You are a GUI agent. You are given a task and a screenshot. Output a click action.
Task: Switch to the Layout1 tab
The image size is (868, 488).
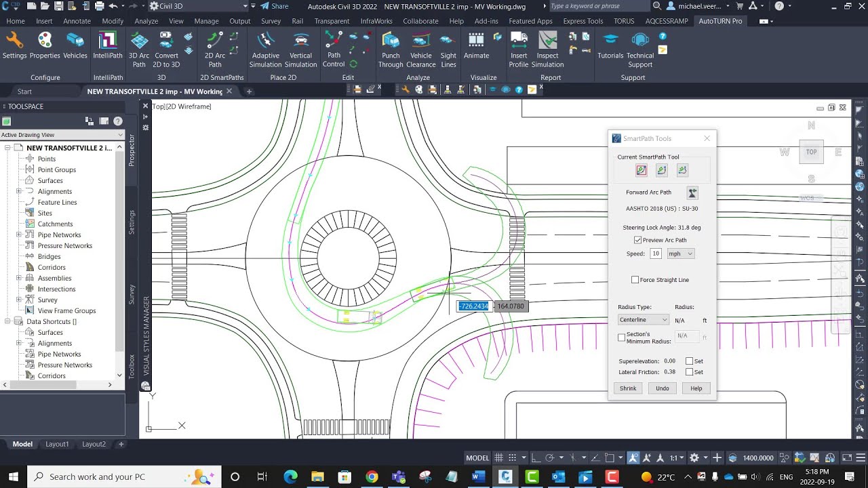pos(57,444)
